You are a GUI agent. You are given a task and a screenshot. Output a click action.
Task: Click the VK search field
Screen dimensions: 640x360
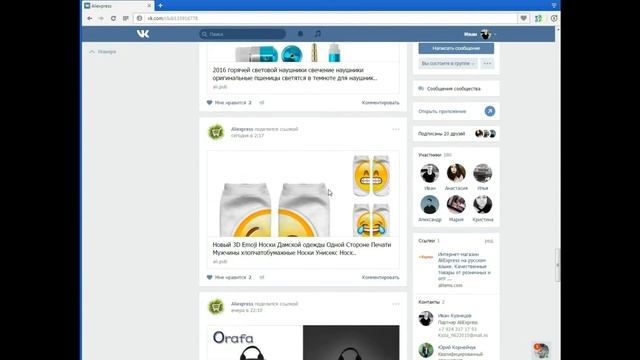tap(242, 34)
